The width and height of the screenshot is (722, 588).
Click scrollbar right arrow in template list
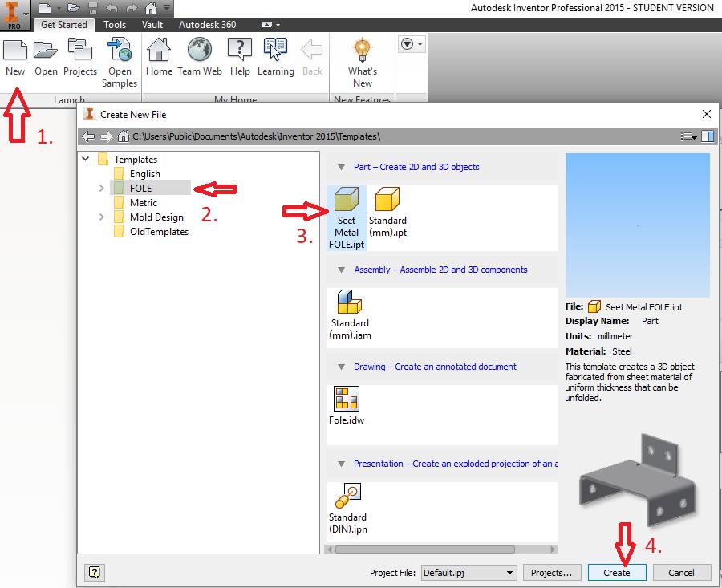[553, 549]
